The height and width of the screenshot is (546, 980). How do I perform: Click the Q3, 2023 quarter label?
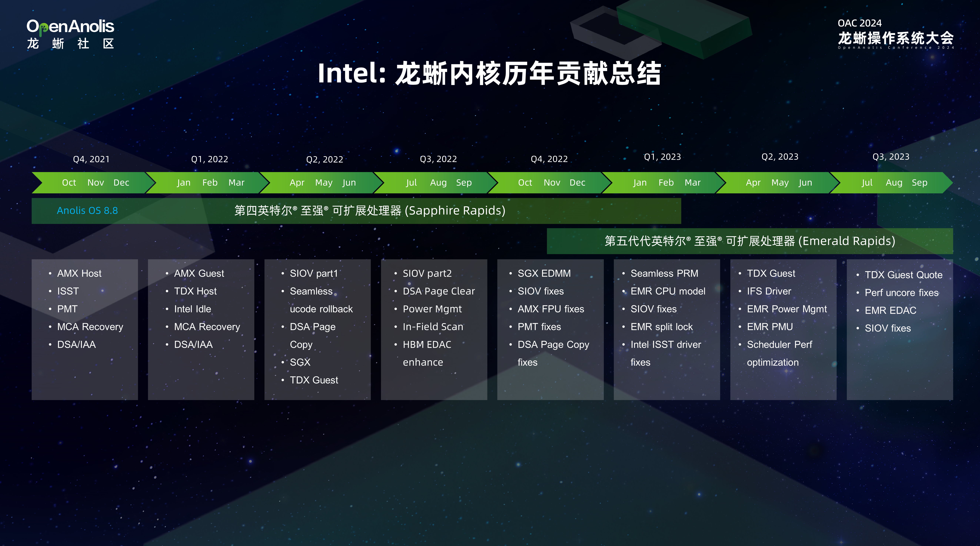point(891,157)
